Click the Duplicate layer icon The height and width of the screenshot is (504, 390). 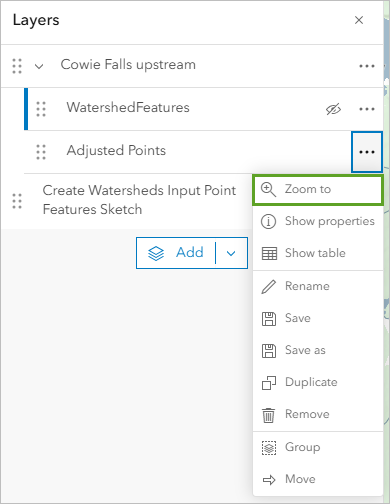tap(269, 383)
